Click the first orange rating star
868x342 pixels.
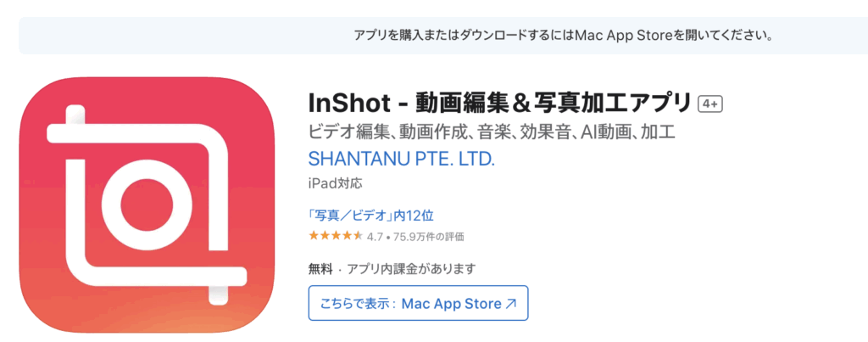[314, 236]
